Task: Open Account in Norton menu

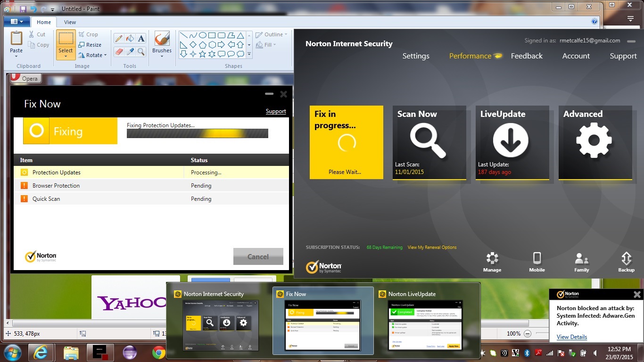Action: (576, 56)
